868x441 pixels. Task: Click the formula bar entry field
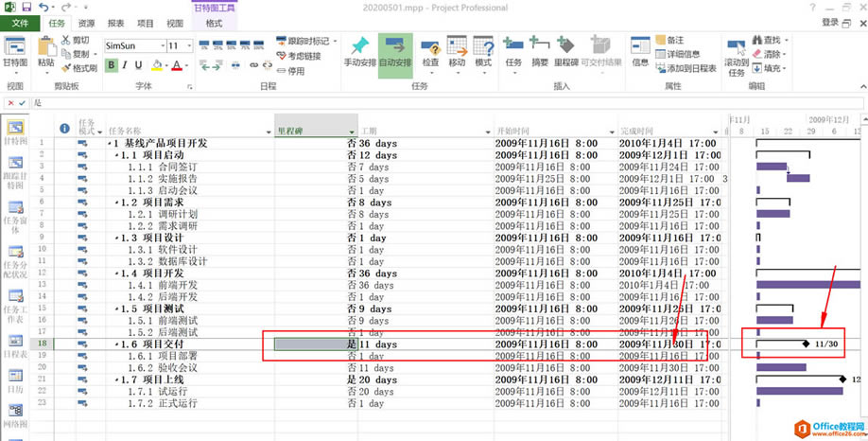378,102
